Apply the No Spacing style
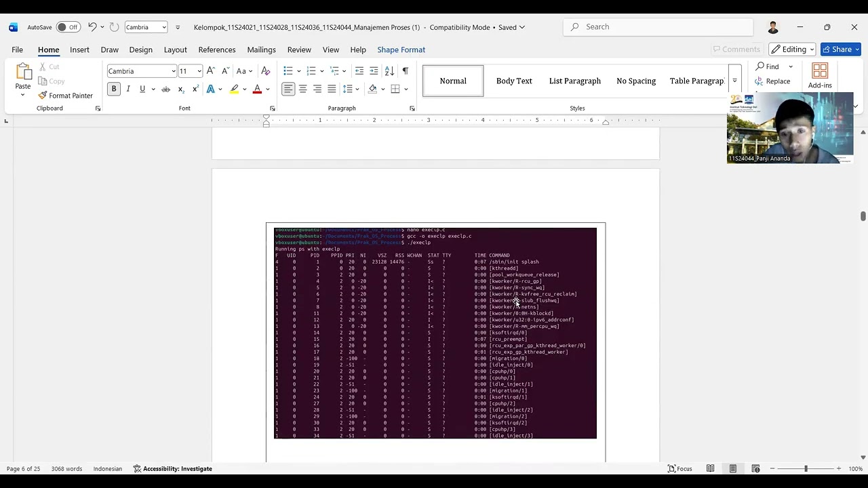868x488 pixels. tap(636, 81)
